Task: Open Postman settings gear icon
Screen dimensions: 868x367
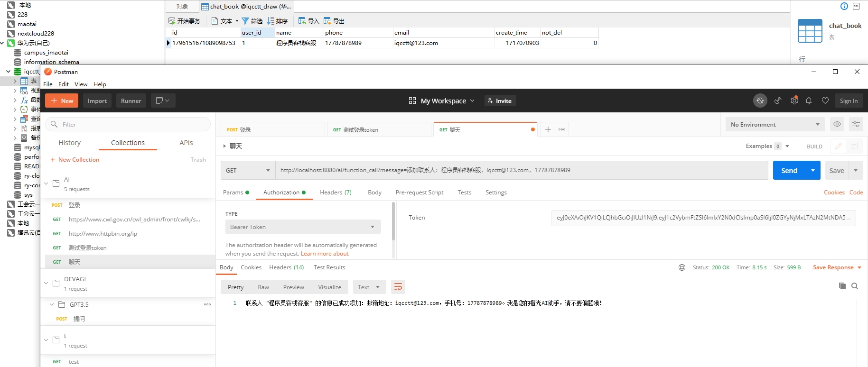Action: coord(794,101)
